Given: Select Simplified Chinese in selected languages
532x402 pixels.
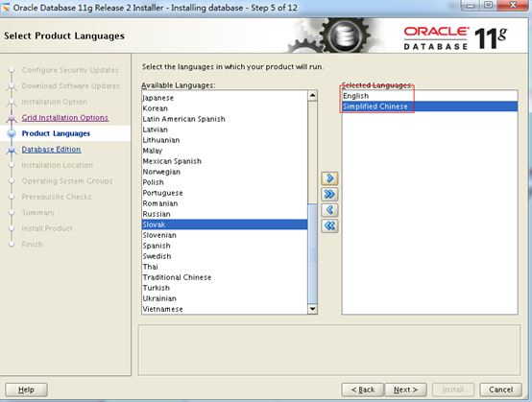Looking at the screenshot, I should [429, 106].
